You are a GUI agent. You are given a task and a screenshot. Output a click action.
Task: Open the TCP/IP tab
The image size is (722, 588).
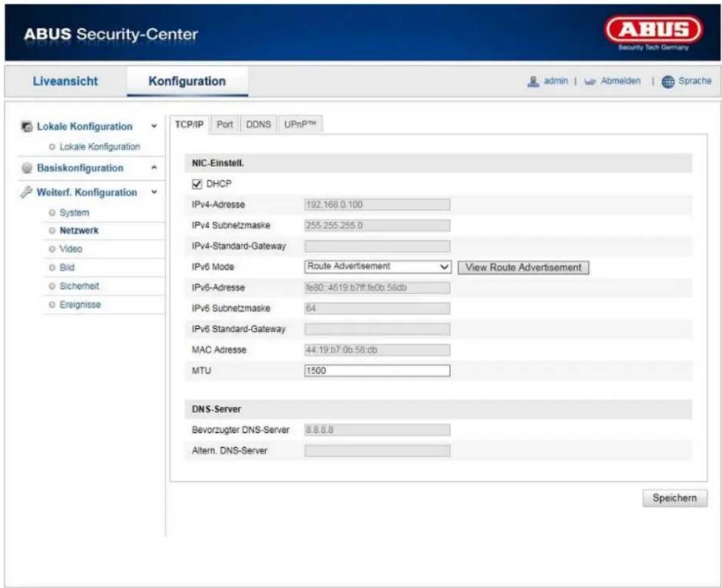(x=189, y=125)
